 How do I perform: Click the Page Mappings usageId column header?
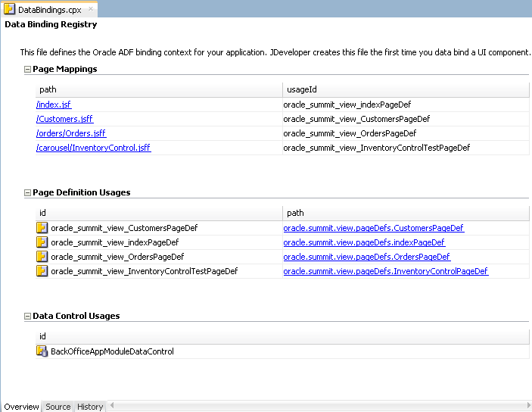[x=406, y=89]
